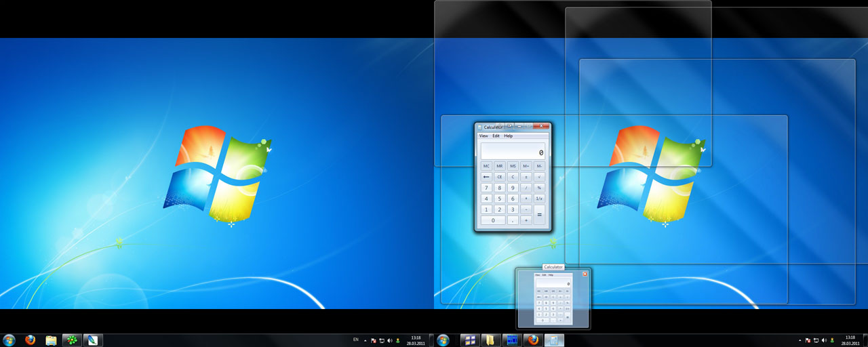This screenshot has width=868, height=347.
Task: Open the Help menu in Calculator
Action: 508,136
